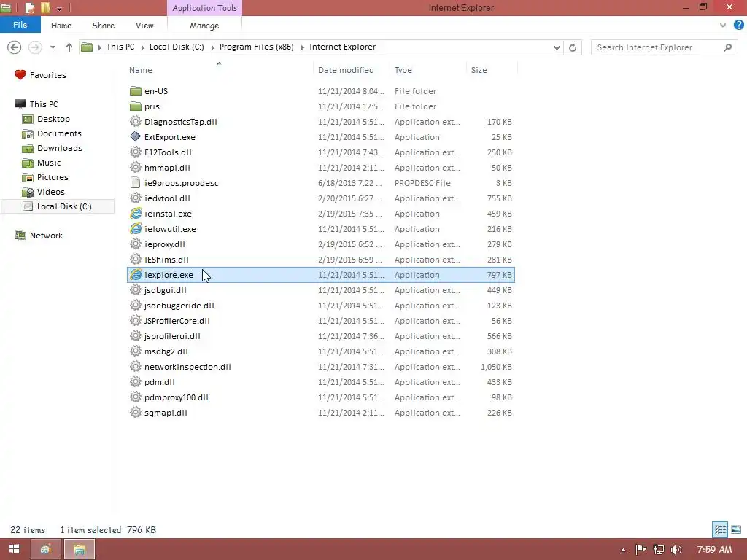Open the Manage tab under Application Tools
The height and width of the screenshot is (560, 747).
(x=204, y=26)
